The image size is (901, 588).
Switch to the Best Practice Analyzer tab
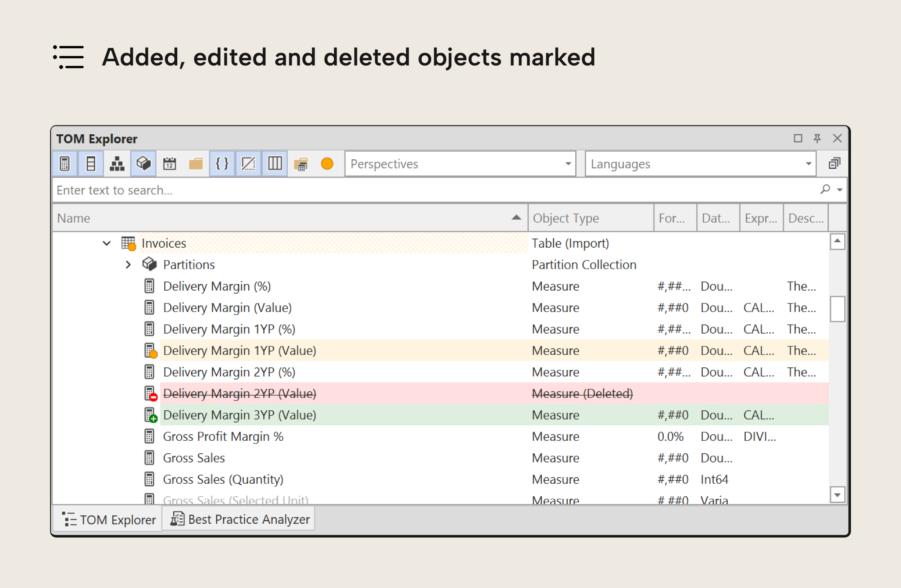pos(239,519)
